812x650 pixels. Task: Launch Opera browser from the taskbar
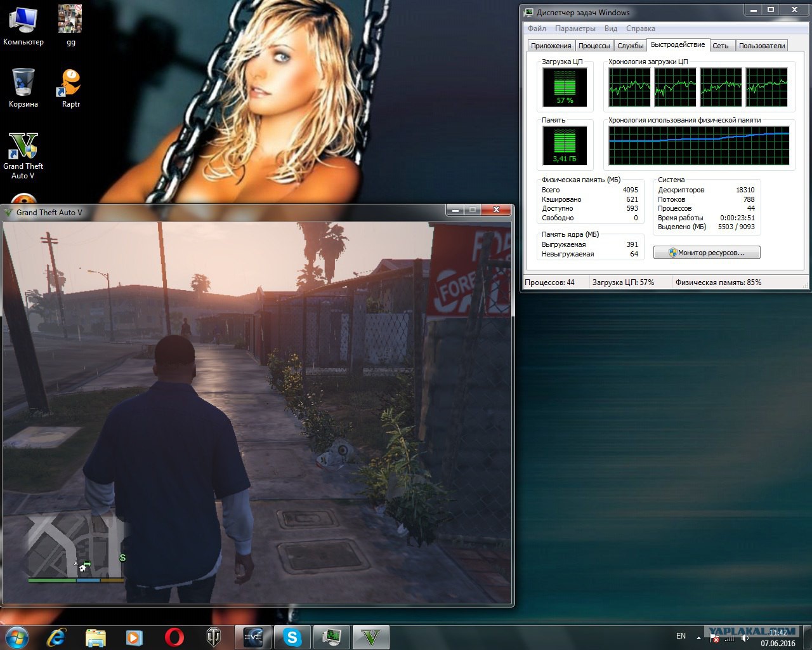(x=174, y=637)
